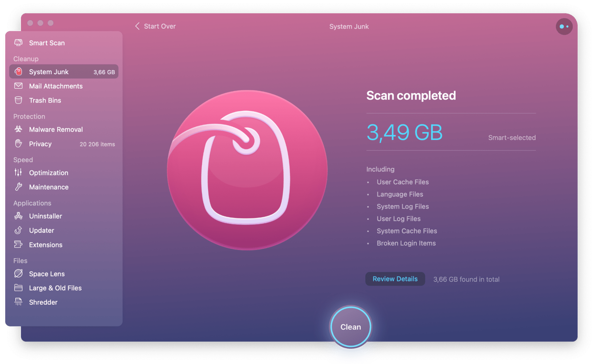Click the Malware Removal biohazard icon
Viewport: 595px width, 364px height.
(18, 129)
